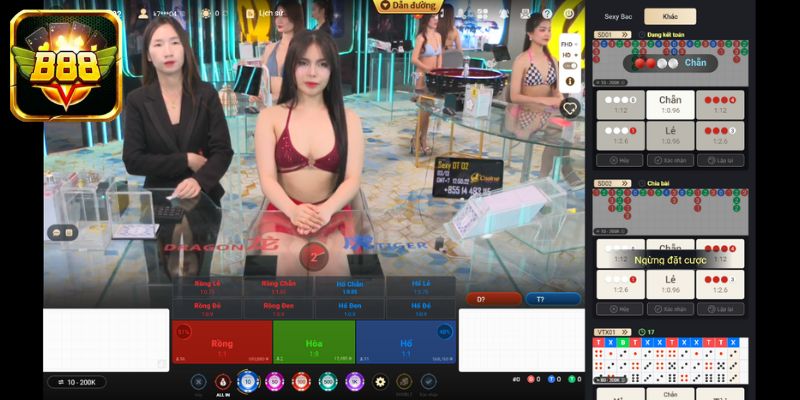Bet on the red Rồng area

pyautogui.click(x=222, y=343)
